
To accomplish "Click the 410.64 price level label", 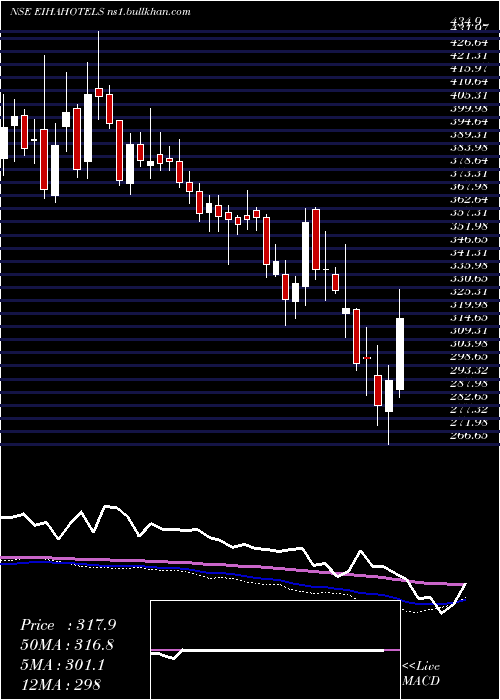I will [x=467, y=82].
